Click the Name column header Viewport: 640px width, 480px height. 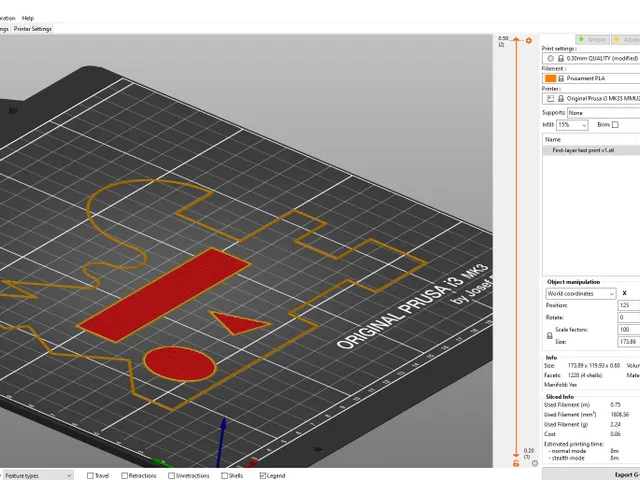tap(589, 140)
